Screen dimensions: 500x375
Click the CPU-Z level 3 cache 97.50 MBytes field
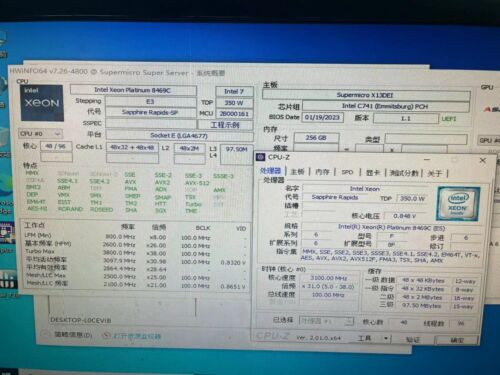pyautogui.click(x=422, y=305)
